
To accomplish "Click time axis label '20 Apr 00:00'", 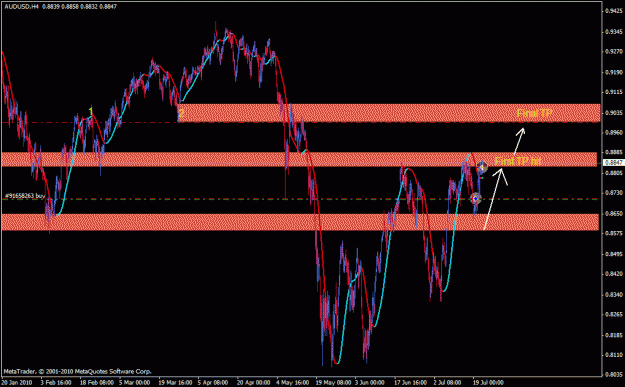I will point(254,382).
